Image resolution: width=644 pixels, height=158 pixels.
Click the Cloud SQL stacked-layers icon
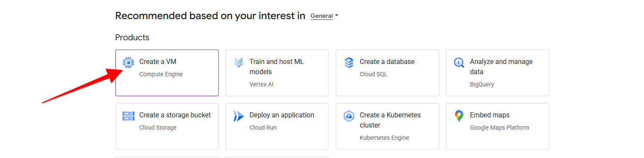(348, 63)
